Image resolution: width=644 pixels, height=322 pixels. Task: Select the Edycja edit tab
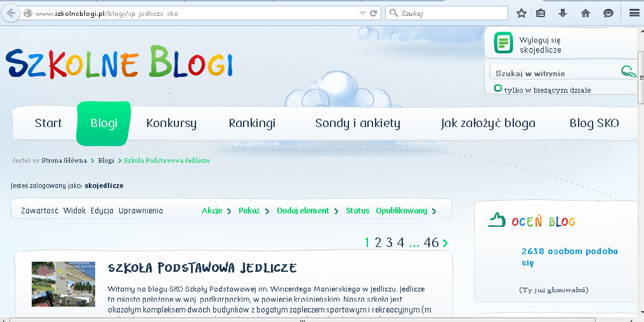coord(102,211)
